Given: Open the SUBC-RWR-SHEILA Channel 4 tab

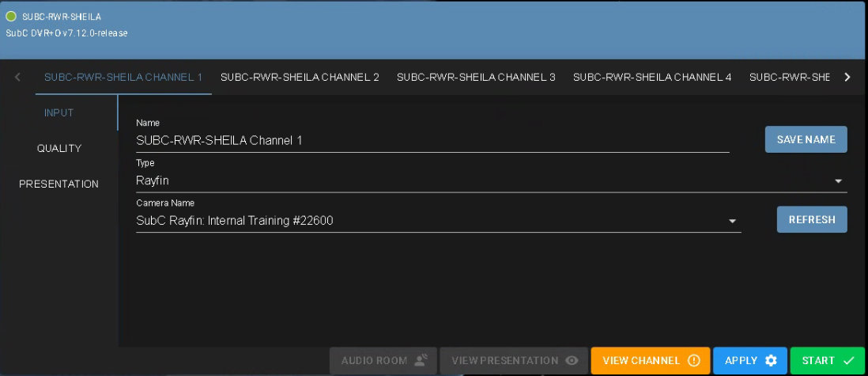Looking at the screenshot, I should pyautogui.click(x=652, y=77).
